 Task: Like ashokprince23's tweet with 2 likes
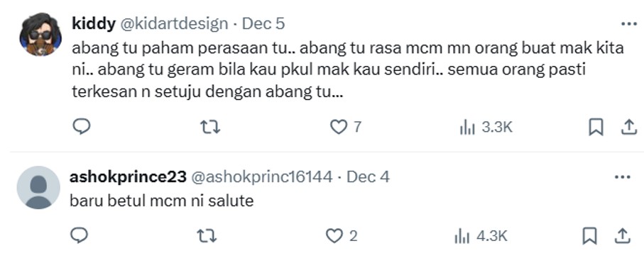click(342, 236)
